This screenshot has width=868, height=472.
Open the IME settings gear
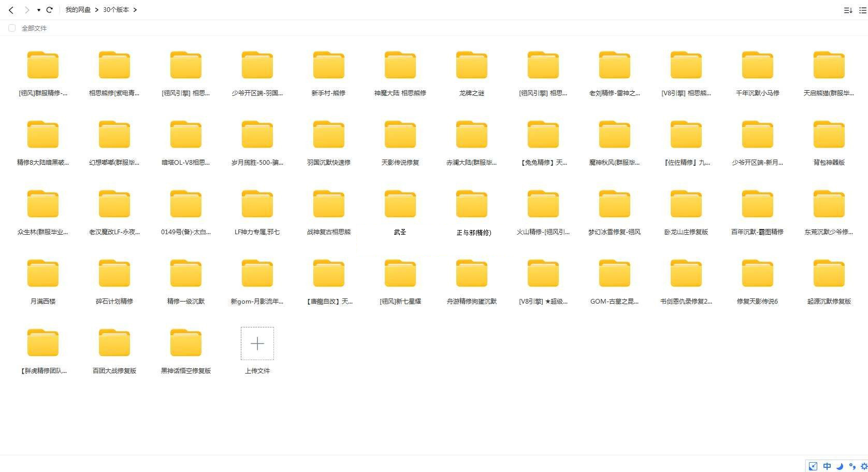[x=863, y=466]
